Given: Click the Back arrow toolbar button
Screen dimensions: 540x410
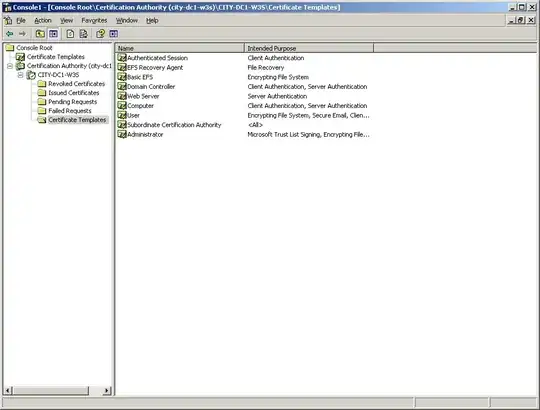Looking at the screenshot, I should coord(10,34).
